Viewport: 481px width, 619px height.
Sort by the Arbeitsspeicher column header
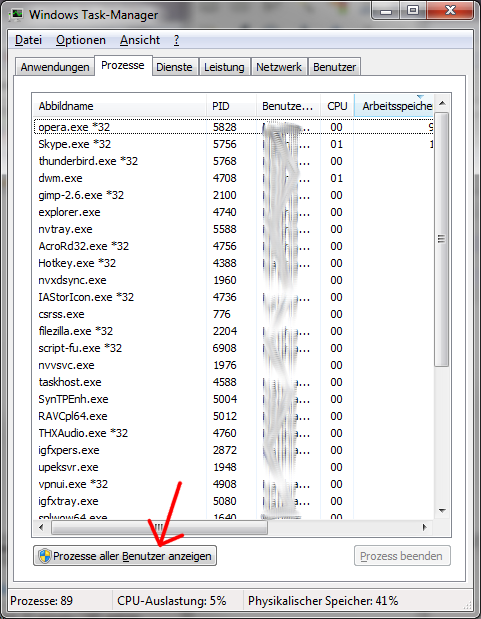click(394, 106)
